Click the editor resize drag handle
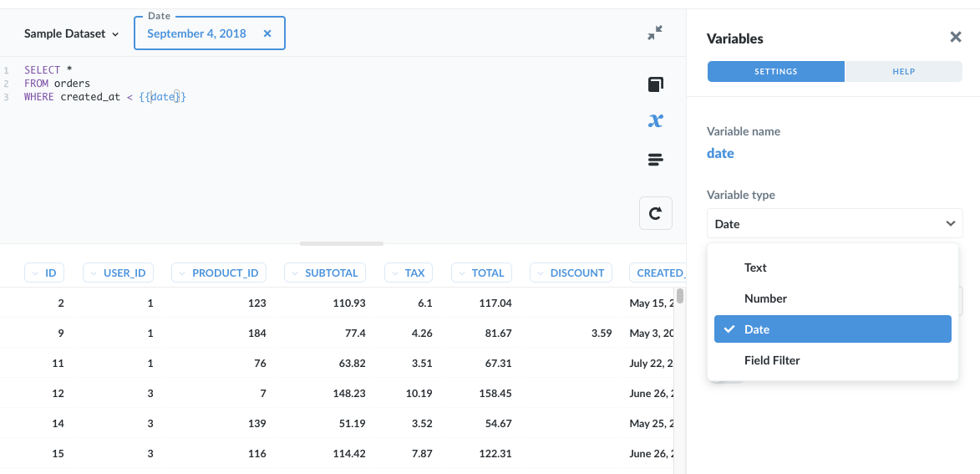This screenshot has height=474, width=980. pos(342,243)
